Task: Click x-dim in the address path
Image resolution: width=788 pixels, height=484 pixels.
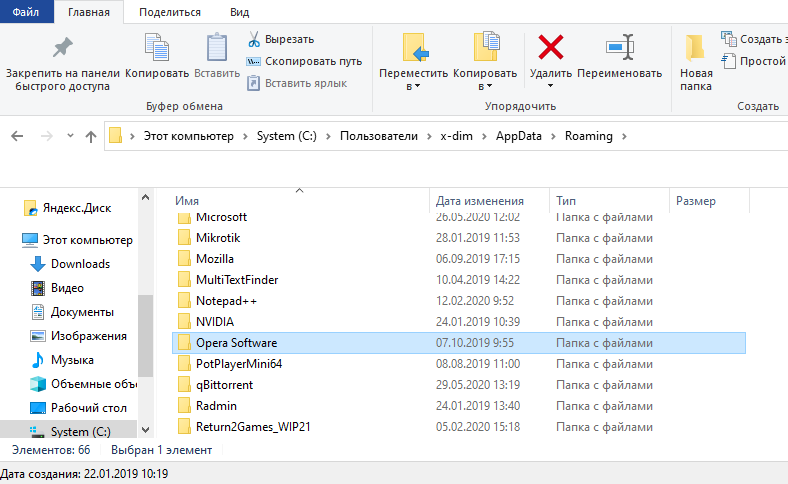Action: 456,136
